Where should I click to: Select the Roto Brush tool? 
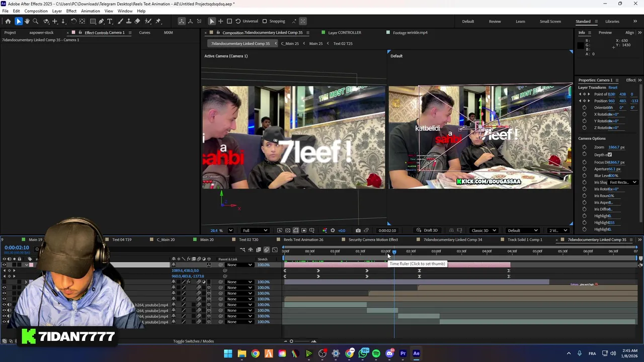point(148,21)
